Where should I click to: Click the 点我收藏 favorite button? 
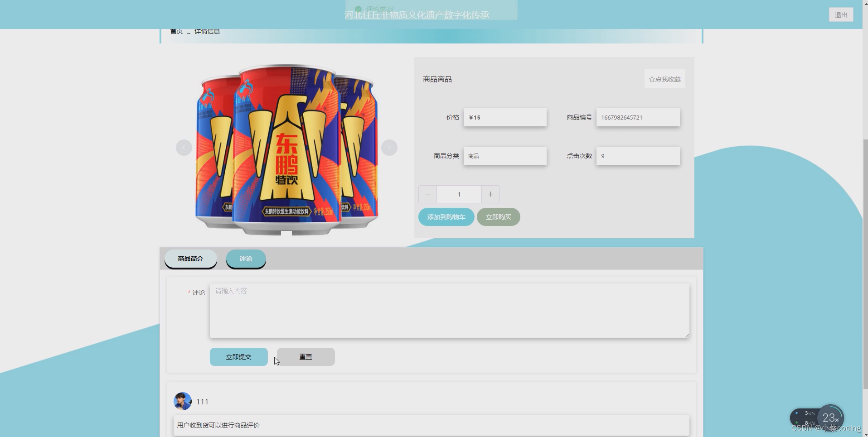(664, 79)
